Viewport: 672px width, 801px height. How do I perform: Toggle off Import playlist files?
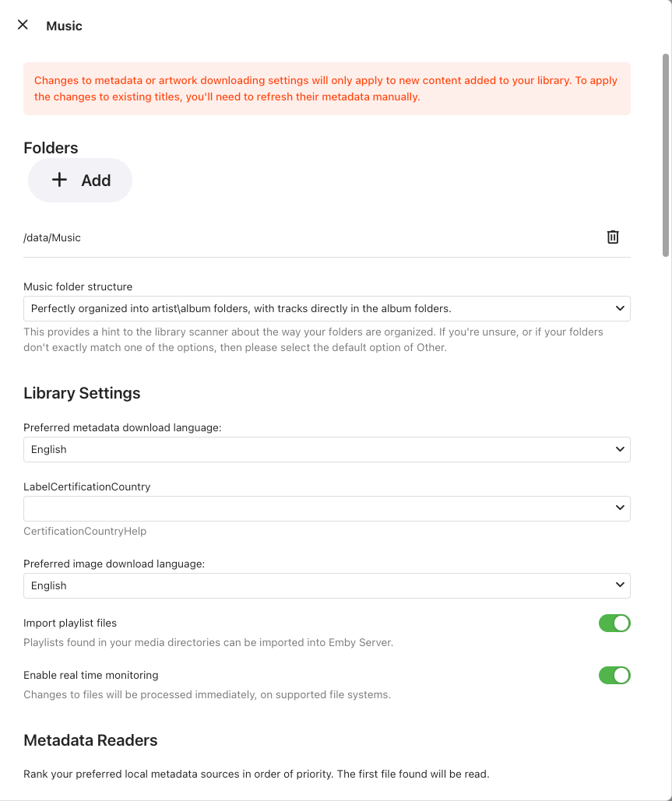pos(614,623)
